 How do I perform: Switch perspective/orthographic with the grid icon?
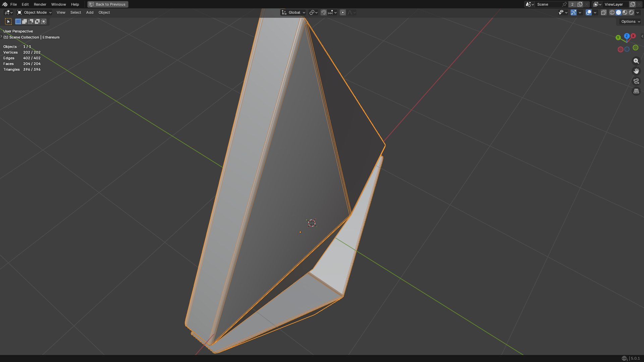(x=636, y=91)
